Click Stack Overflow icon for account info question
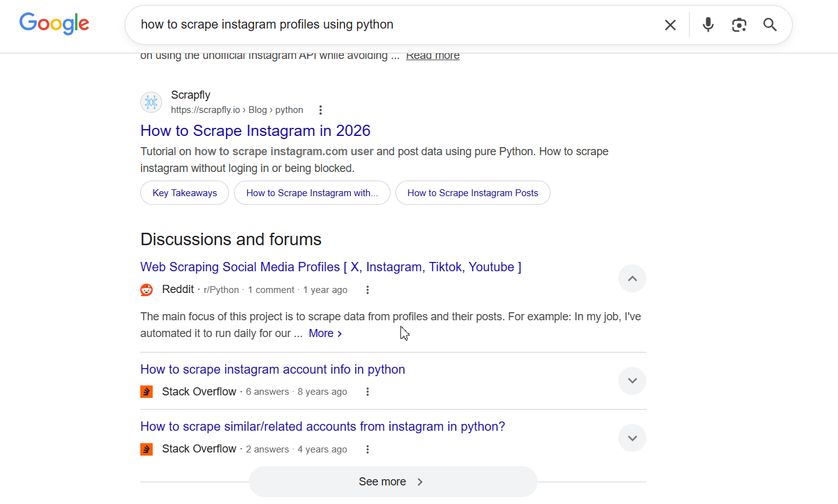838x504 pixels. pyautogui.click(x=146, y=392)
